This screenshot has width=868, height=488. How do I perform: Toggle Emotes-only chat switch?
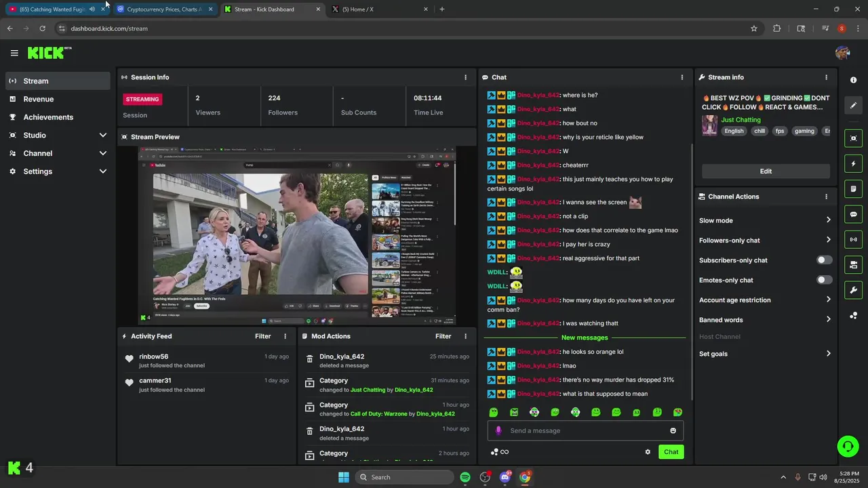(x=824, y=280)
